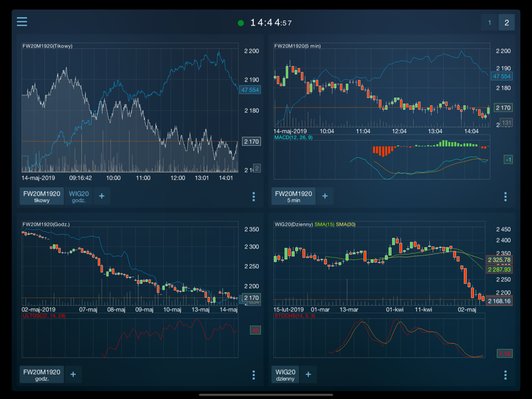Screen dimensions: 532x399
Task: Open three-dot options for 5 min chart
Action: (505, 196)
